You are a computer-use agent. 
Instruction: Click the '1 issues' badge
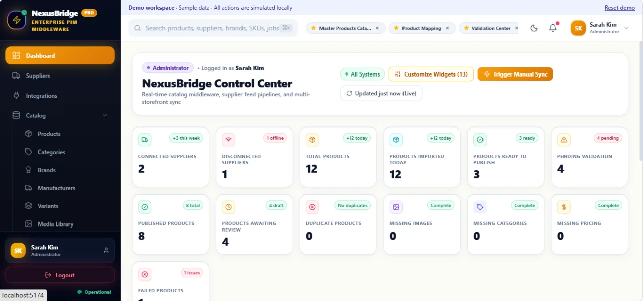point(192,273)
